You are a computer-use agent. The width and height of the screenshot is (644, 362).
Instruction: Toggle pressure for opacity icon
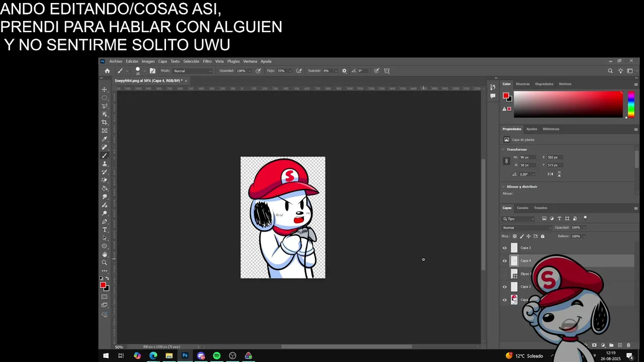pyautogui.click(x=258, y=71)
